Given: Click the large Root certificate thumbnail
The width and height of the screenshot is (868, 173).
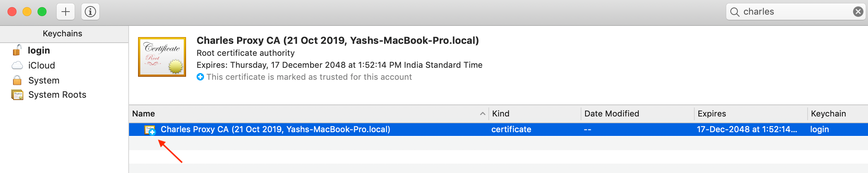Looking at the screenshot, I should pos(162,57).
